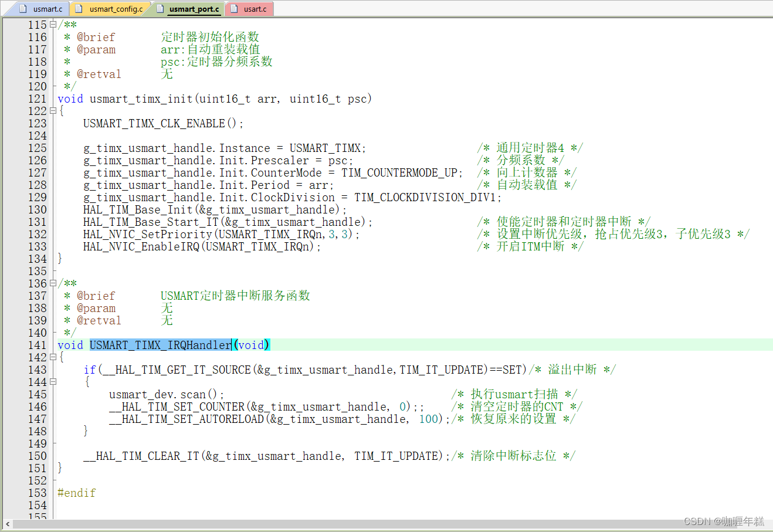Click HAL_TIM_Base_Init on line 130
Viewport: 773px width, 532px height.
138,209
